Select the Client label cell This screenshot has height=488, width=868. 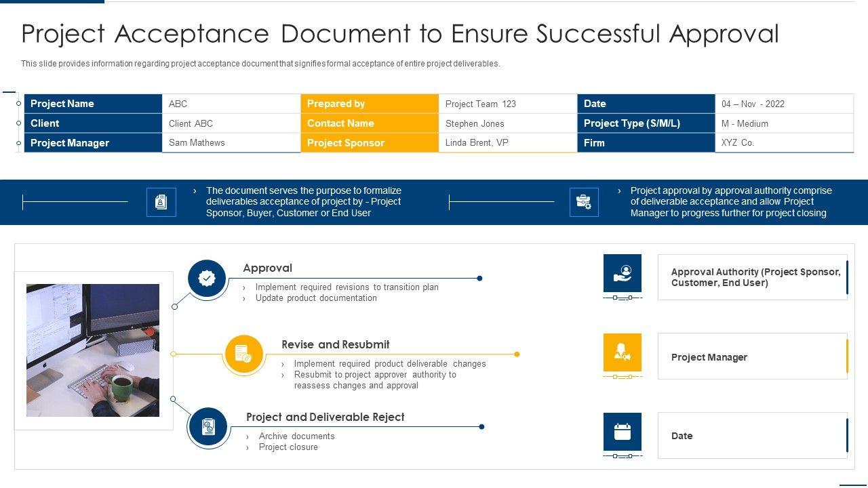94,123
